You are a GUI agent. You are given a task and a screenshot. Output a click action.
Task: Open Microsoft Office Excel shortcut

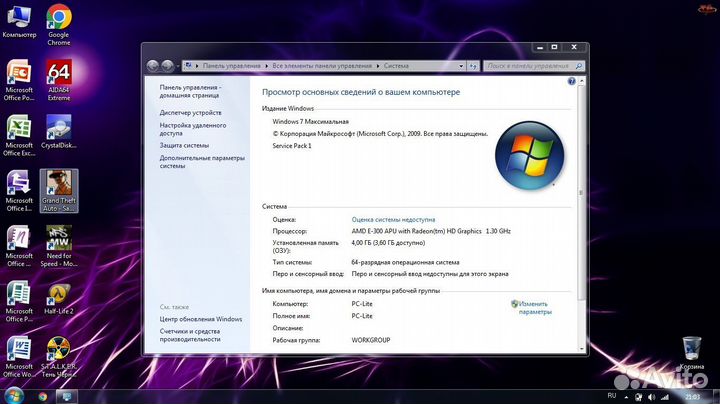(19, 136)
